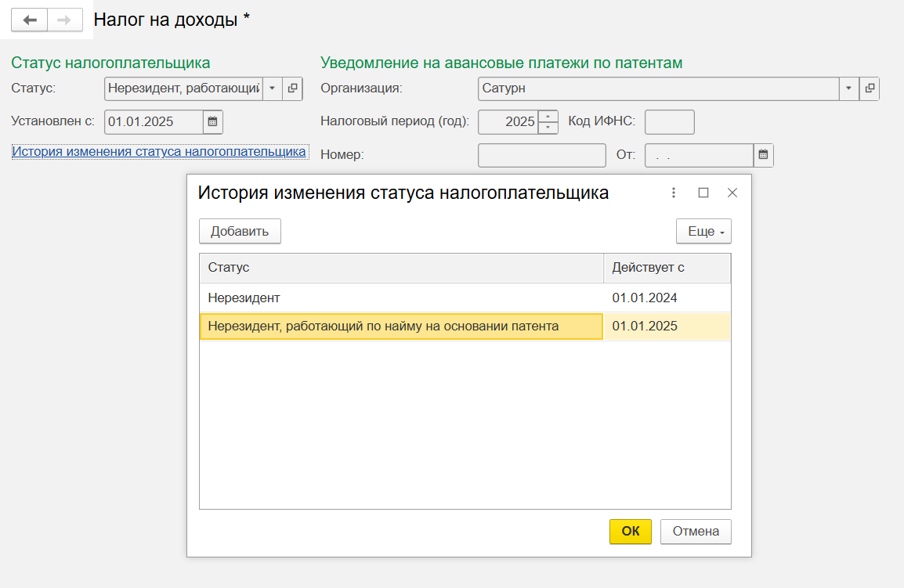Click the 01.01.2025 cell in the table
Viewport: 904px width, 588px height.
point(667,326)
